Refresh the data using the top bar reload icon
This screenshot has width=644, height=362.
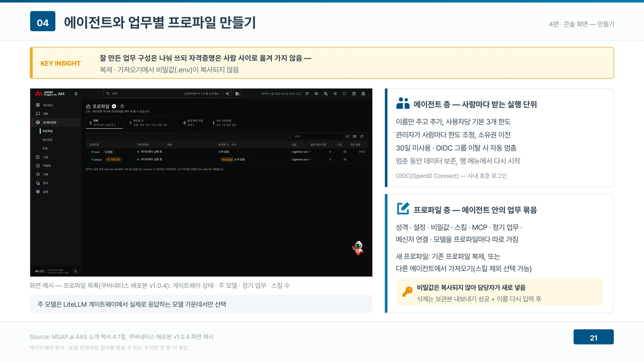coord(307,94)
